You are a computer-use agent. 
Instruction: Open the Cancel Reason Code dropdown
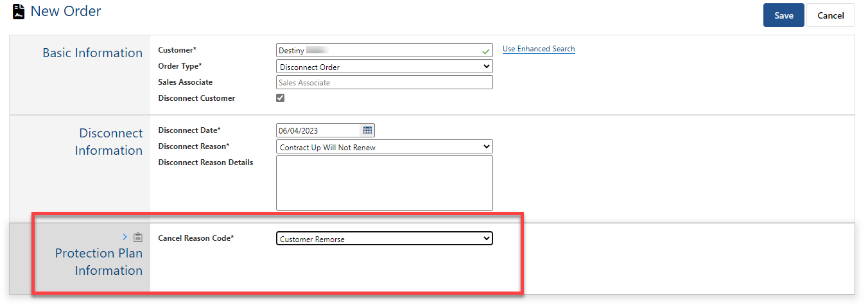(x=384, y=239)
